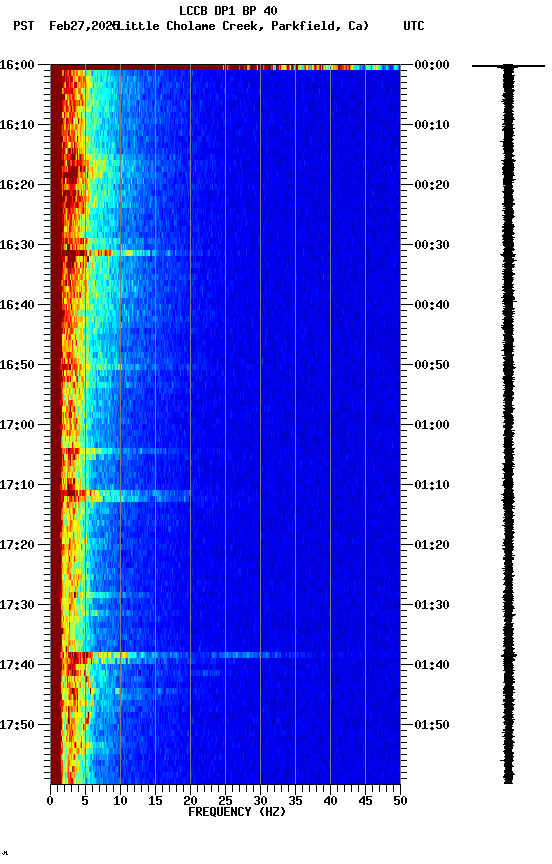Select the 01:40 UTC time label
The image size is (552, 864).
(432, 666)
